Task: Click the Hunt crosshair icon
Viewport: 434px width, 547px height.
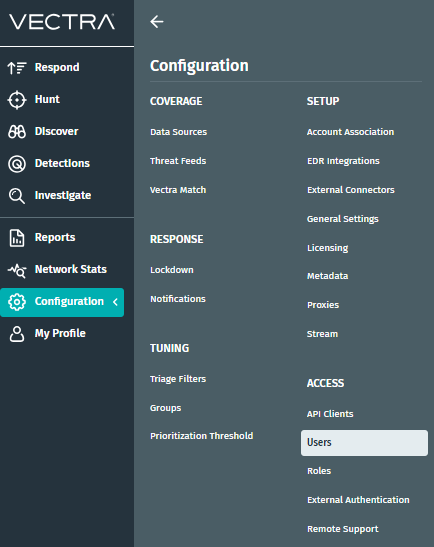Action: (17, 100)
